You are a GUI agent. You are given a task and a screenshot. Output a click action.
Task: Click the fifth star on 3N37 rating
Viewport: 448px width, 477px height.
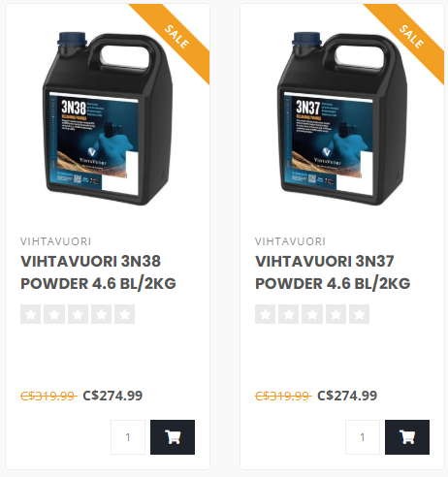coord(360,314)
